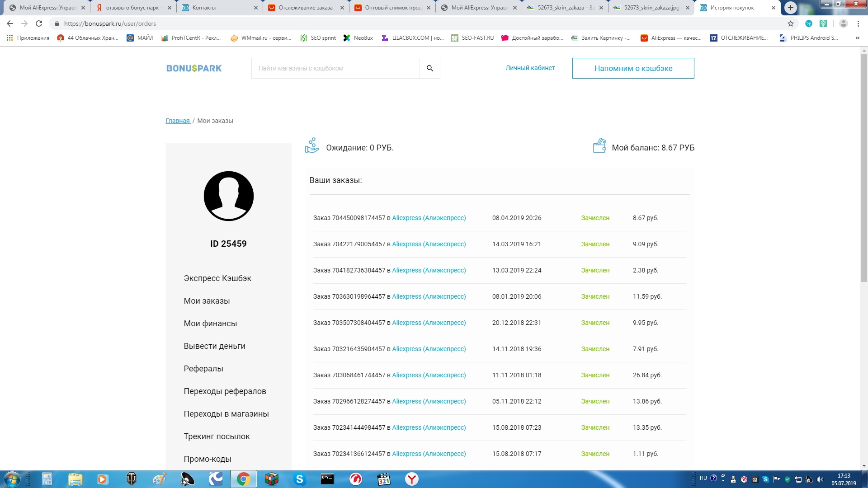This screenshot has height=488, width=868.
Task: Click the user profile avatar picture
Action: (228, 196)
